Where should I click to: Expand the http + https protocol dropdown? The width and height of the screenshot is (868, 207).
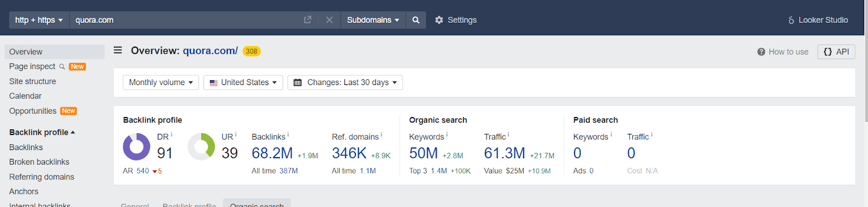click(x=39, y=20)
